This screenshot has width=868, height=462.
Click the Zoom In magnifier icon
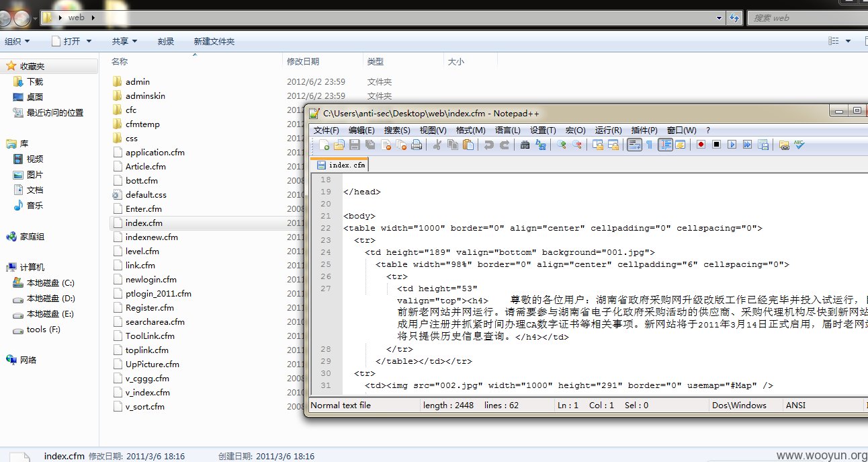point(562,145)
